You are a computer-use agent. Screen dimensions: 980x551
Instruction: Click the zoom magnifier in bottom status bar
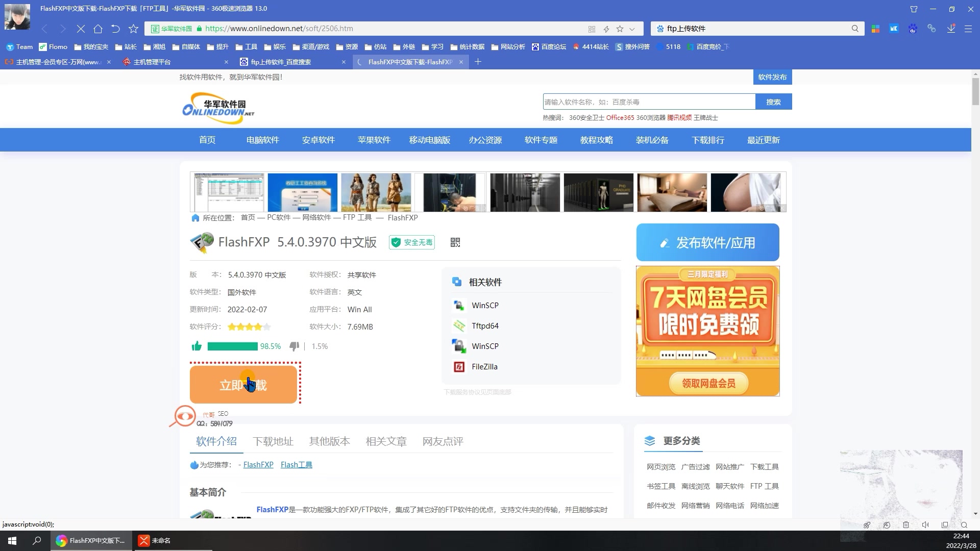tap(964, 525)
